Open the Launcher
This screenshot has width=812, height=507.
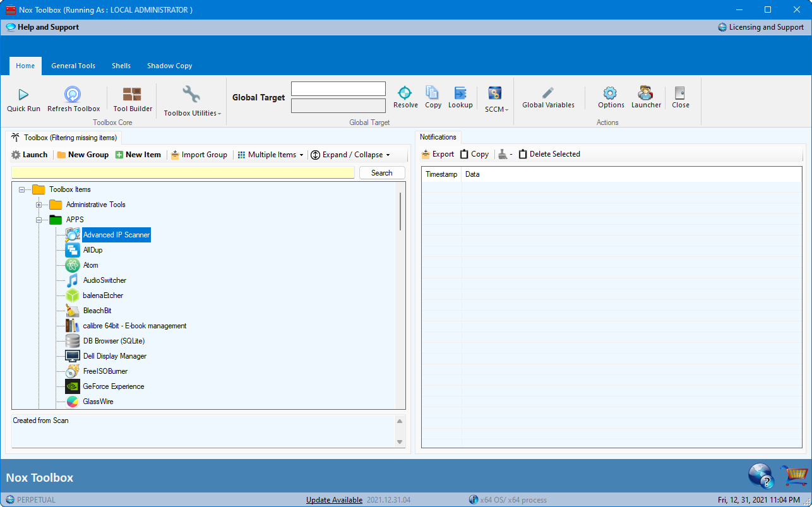coord(646,98)
